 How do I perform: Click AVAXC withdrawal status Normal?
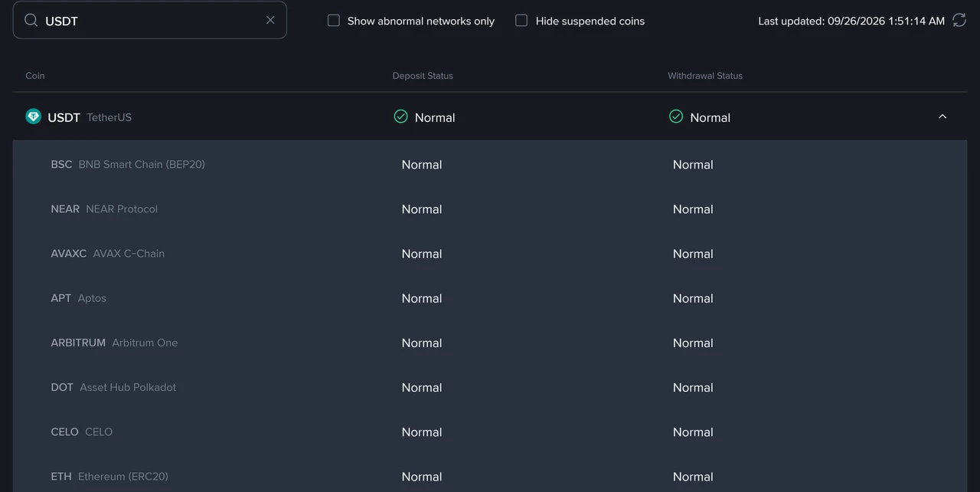pos(693,254)
